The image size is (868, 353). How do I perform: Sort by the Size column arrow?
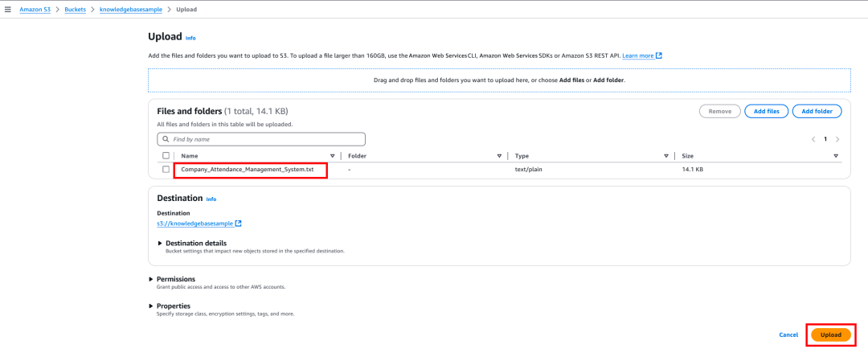pyautogui.click(x=836, y=156)
